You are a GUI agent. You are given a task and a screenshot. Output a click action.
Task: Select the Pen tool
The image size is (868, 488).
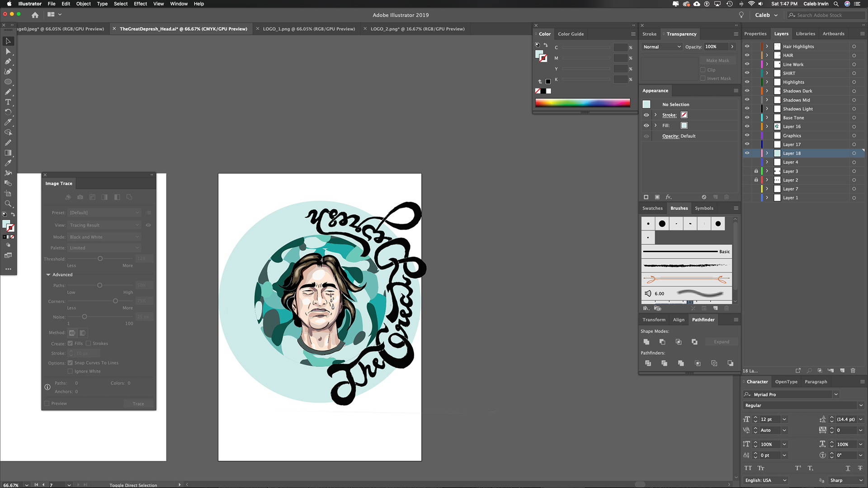[x=8, y=61]
